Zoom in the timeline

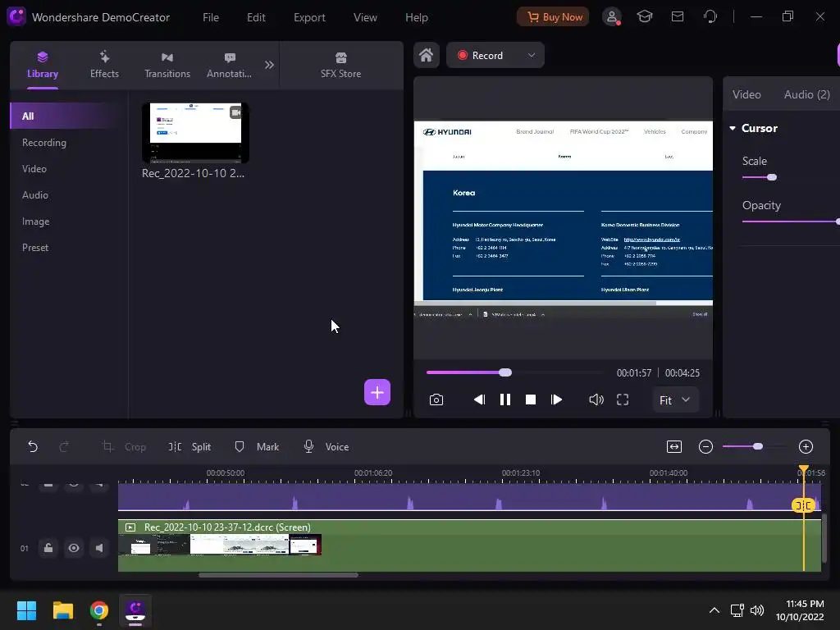[806, 446]
